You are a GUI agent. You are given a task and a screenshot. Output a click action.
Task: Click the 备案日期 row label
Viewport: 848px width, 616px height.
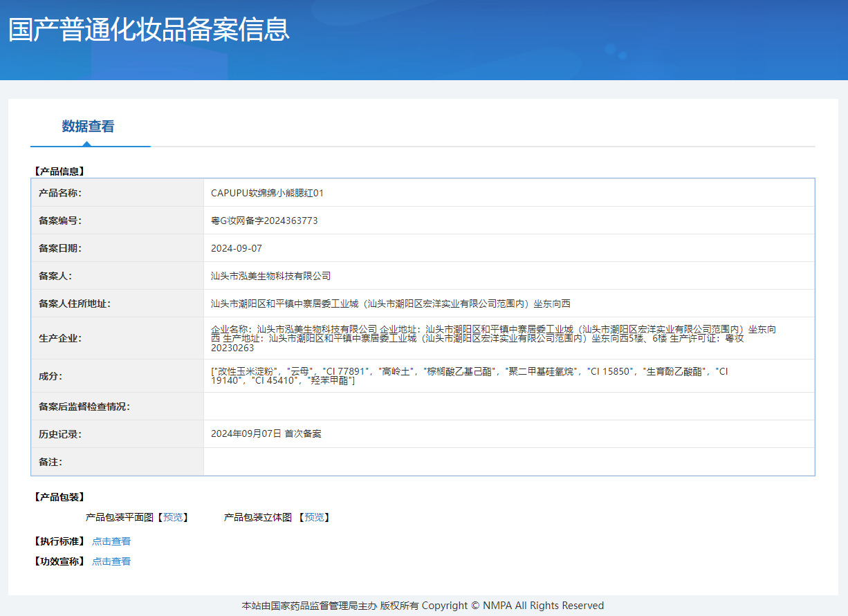(x=60, y=248)
